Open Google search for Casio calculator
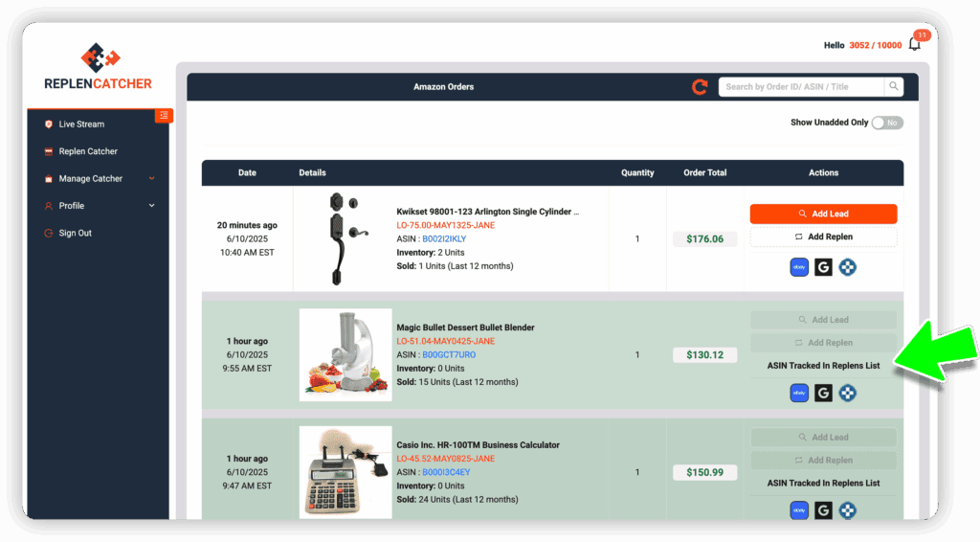Image resolution: width=980 pixels, height=542 pixels. [x=823, y=510]
